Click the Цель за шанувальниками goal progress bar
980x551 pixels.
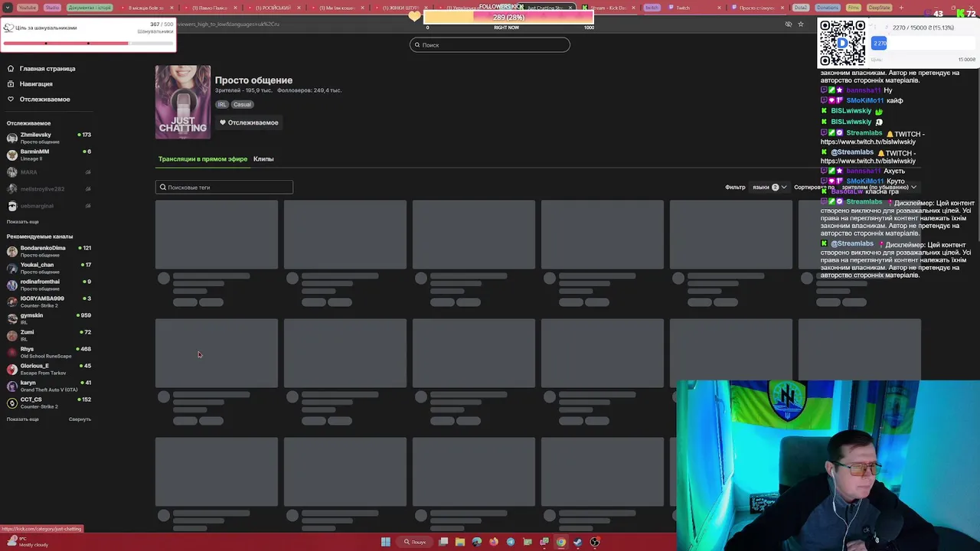88,43
